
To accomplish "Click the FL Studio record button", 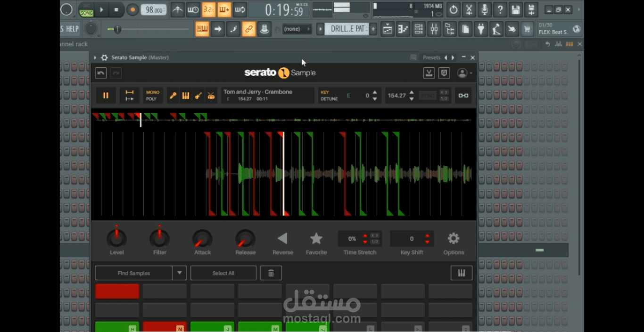I will [x=132, y=9].
